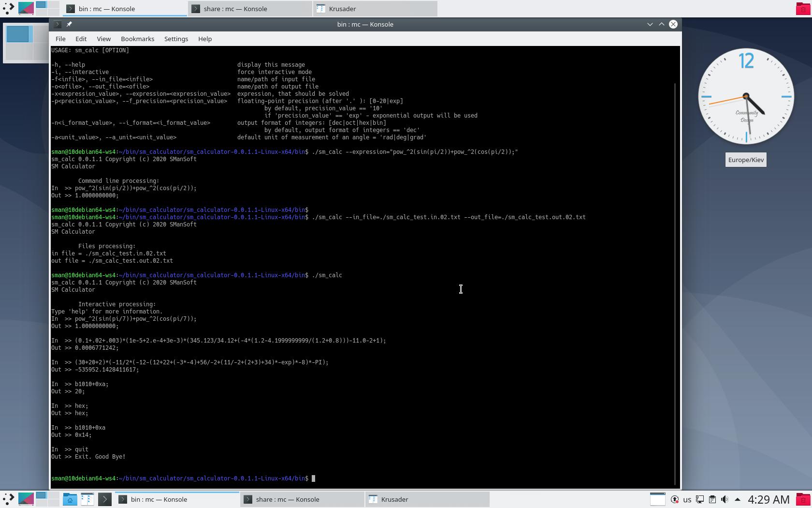
Task: Select the virtual desktop pager in the top panel
Action: [47, 8]
